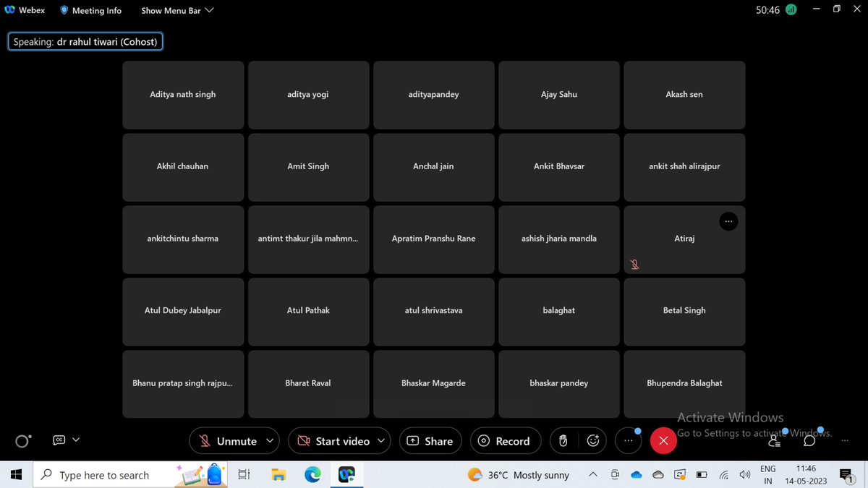Click the speaking indicator for dr rahul tiwari
The width and height of the screenshot is (868, 488).
click(x=85, y=42)
